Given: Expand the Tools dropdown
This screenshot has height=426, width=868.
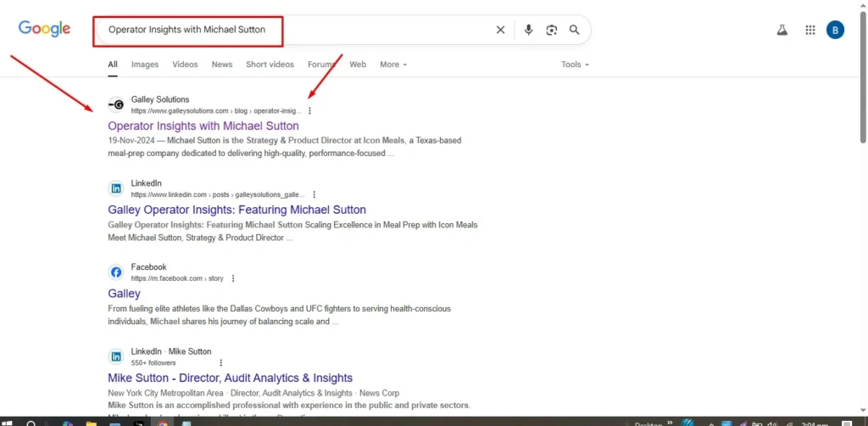Looking at the screenshot, I should [x=576, y=64].
